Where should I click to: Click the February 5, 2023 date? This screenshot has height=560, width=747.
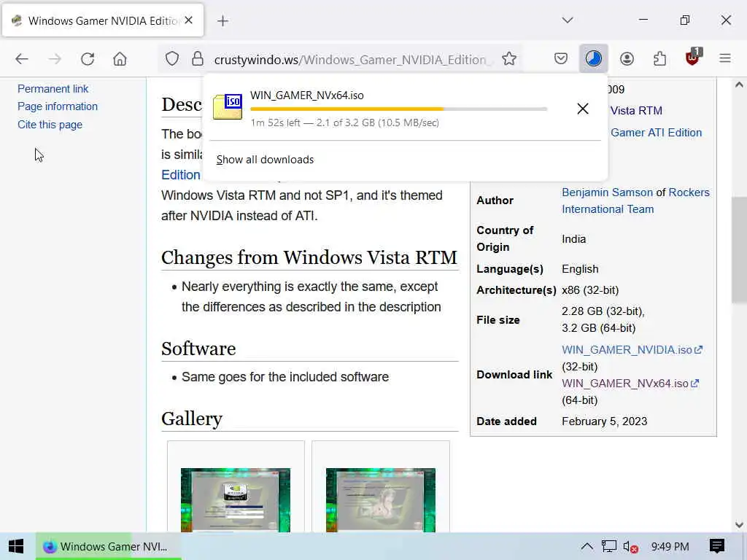(x=605, y=421)
